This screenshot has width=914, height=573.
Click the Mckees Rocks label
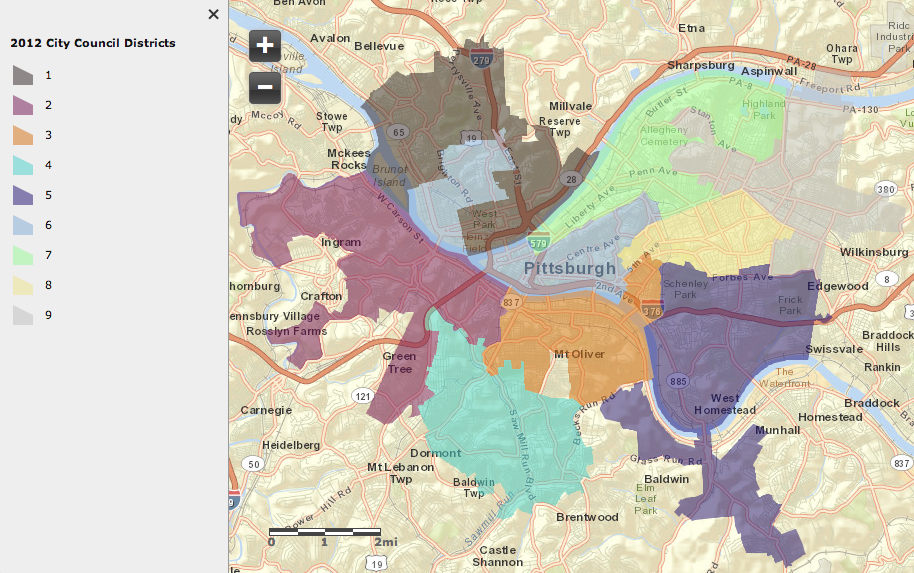[x=349, y=159]
